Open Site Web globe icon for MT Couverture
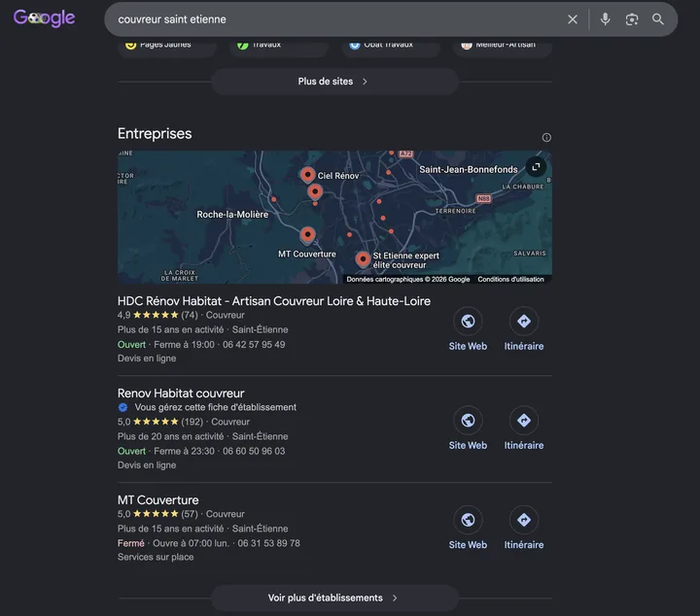Image resolution: width=700 pixels, height=616 pixels. coord(468,520)
